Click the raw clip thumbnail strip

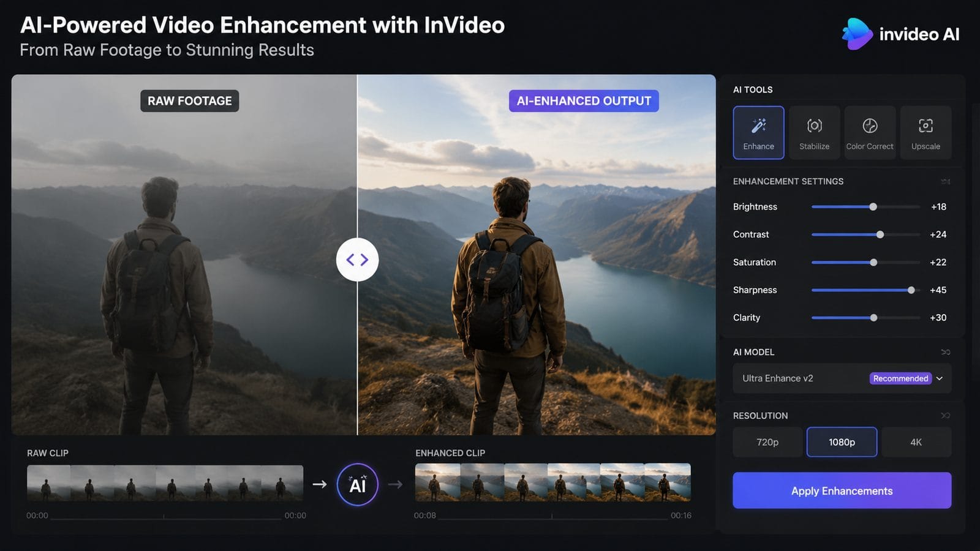tap(165, 482)
